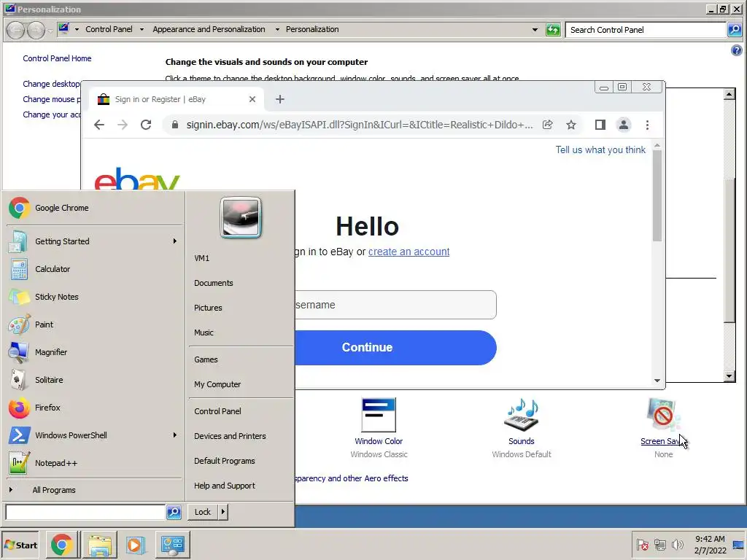
Task: Expand Getting Started submenu arrow
Action: (175, 241)
